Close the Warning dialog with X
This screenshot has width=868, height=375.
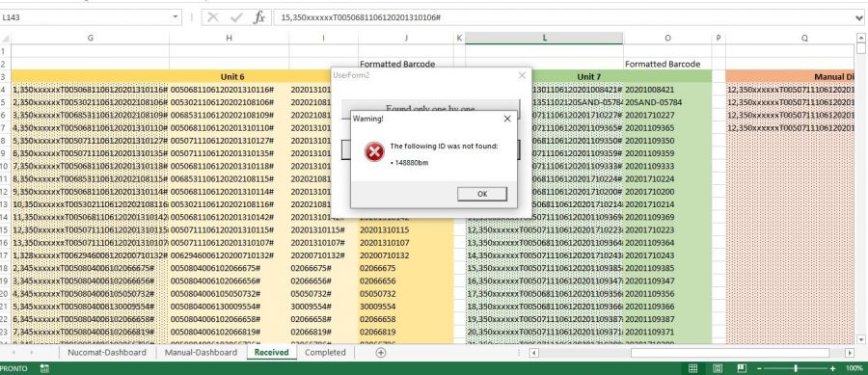tap(507, 119)
